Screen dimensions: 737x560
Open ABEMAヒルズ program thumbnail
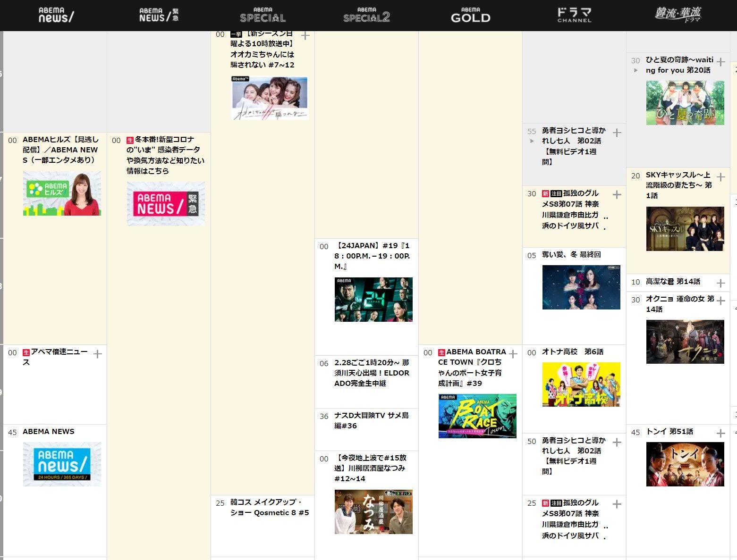click(62, 193)
